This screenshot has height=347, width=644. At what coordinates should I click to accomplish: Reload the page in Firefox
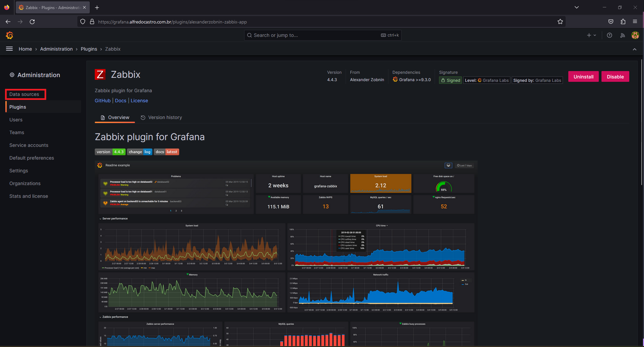pyautogui.click(x=32, y=22)
